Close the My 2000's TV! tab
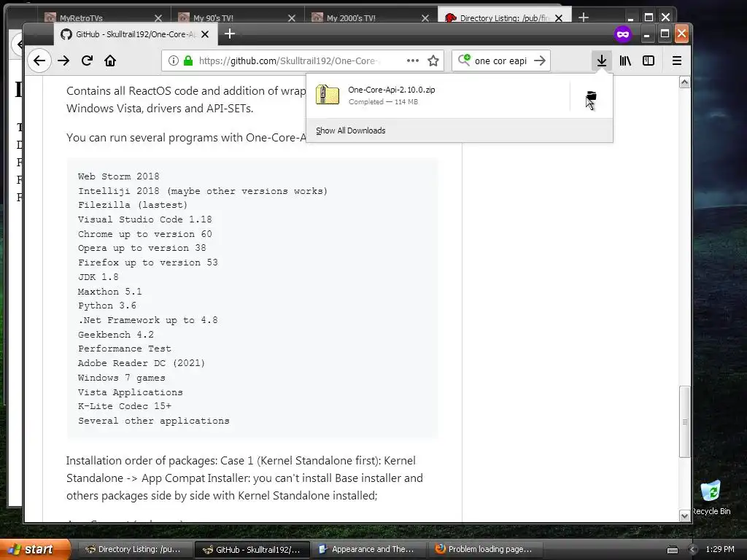 [425, 18]
